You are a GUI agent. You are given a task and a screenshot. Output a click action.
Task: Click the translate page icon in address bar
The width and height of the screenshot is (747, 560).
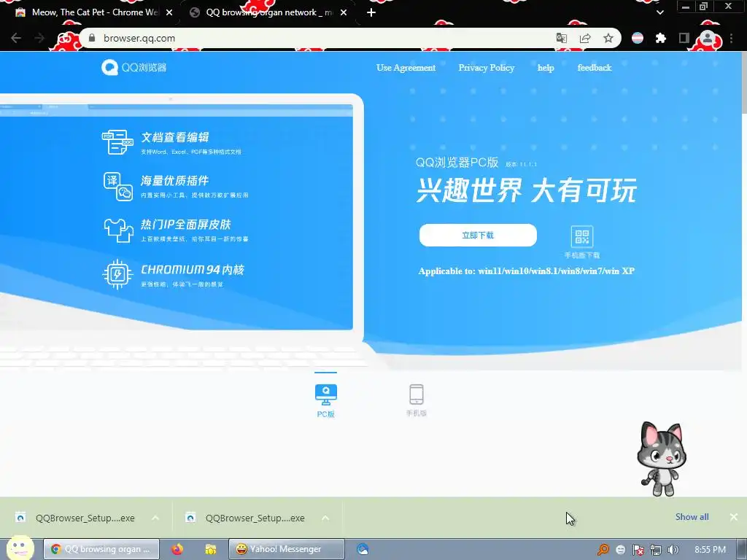(x=562, y=38)
